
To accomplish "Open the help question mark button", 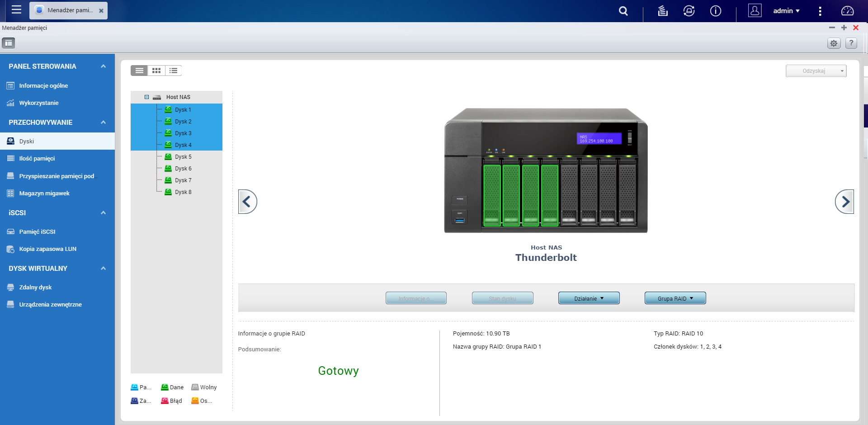I will pos(851,43).
